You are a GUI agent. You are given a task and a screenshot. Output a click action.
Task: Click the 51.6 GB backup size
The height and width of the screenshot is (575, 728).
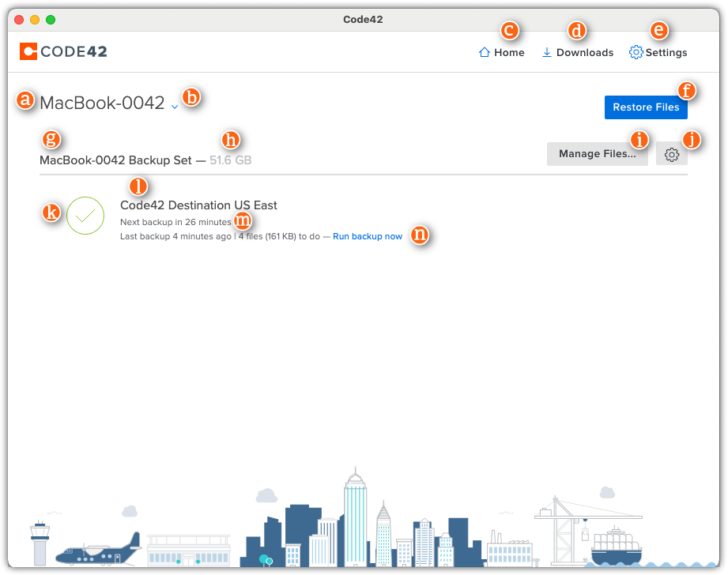pyautogui.click(x=230, y=160)
